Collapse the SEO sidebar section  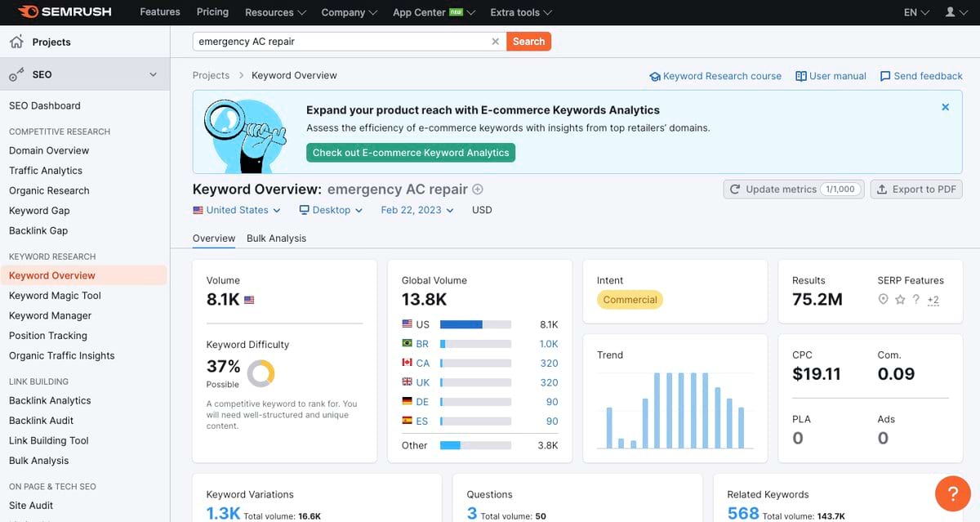153,74
